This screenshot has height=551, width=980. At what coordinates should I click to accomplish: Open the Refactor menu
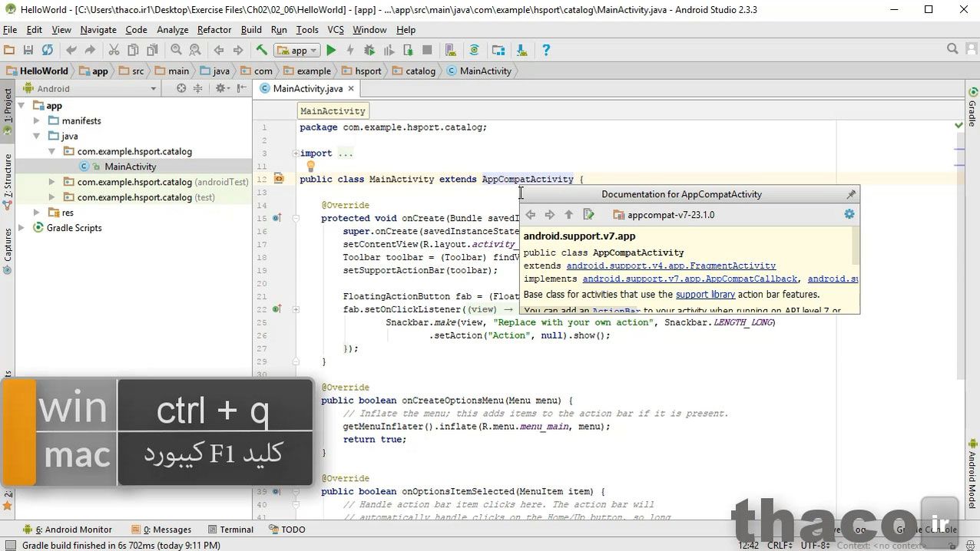(x=214, y=30)
